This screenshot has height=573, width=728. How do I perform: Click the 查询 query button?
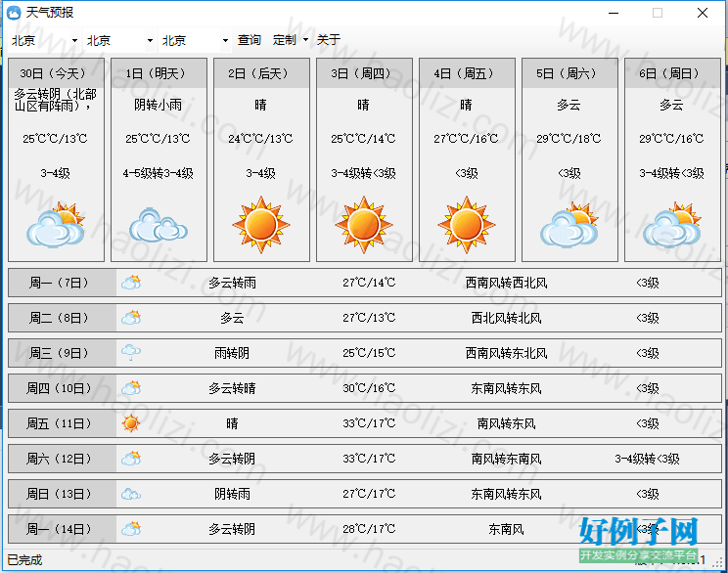[x=250, y=40]
